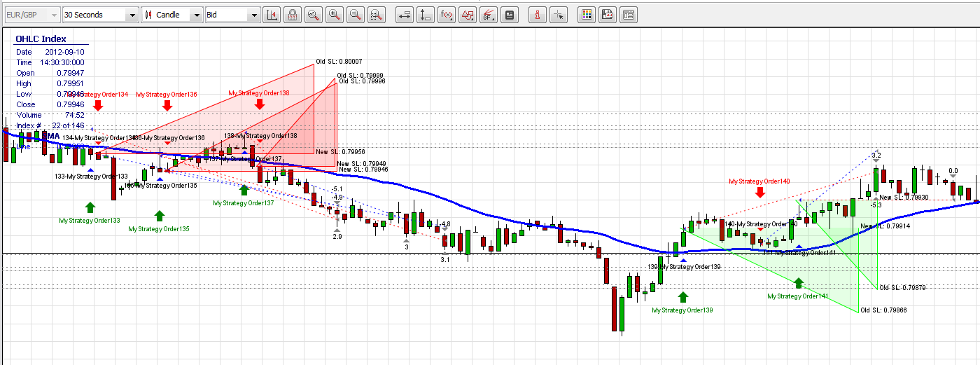Open the chart color theme grid icon

coord(587,14)
